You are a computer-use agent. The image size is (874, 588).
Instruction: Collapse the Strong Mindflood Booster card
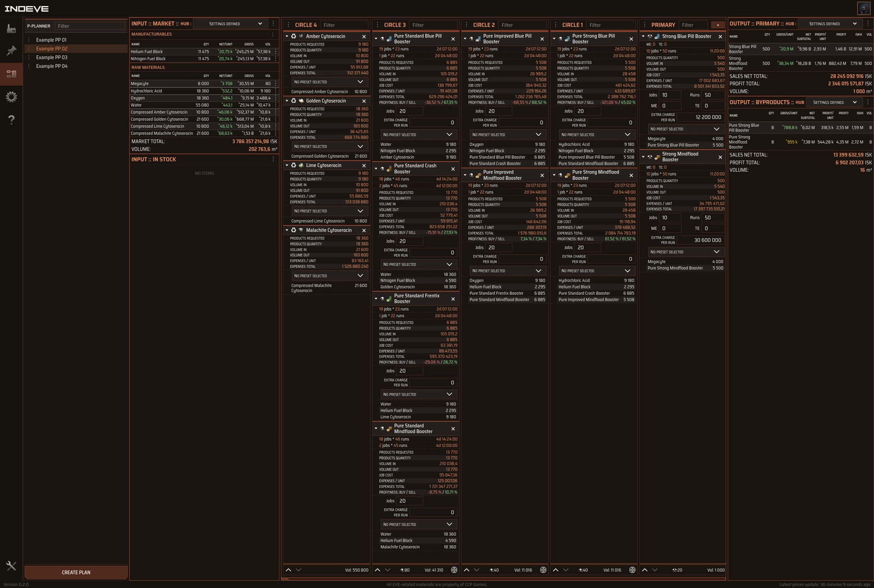[643, 157]
